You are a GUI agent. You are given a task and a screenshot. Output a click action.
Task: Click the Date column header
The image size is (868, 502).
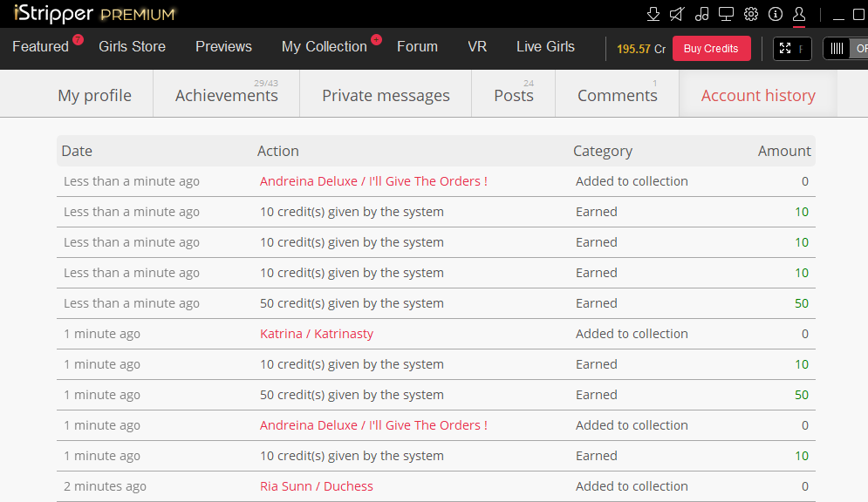(77, 151)
